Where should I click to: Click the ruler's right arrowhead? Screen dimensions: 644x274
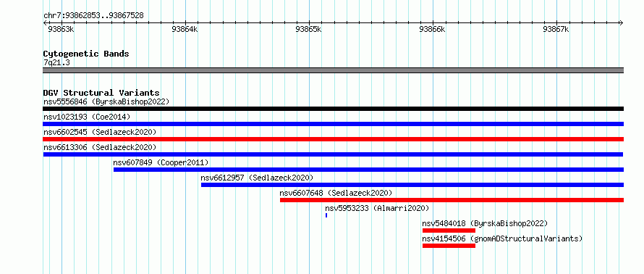click(x=621, y=22)
